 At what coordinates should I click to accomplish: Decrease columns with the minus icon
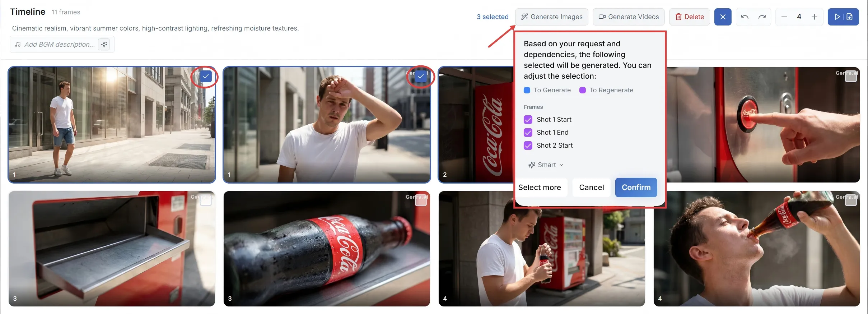[784, 17]
